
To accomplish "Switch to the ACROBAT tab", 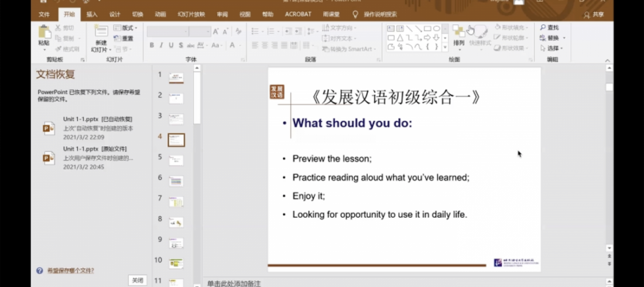I will 298,15.
